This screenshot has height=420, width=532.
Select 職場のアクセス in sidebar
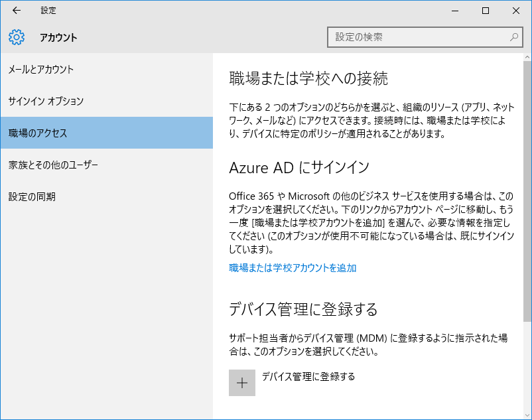pyautogui.click(x=107, y=133)
